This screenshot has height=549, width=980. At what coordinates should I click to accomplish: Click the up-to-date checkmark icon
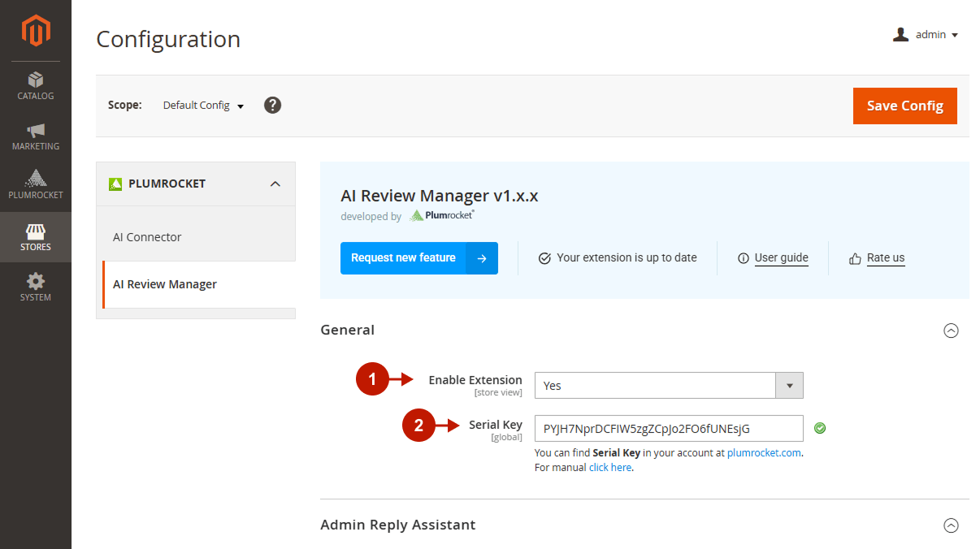[544, 258]
